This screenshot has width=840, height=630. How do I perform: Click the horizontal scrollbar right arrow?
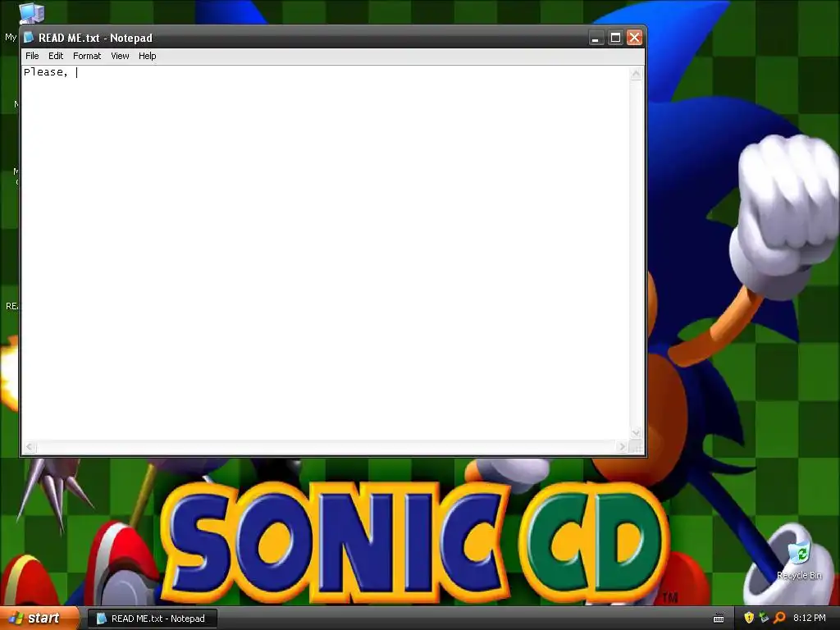point(622,446)
